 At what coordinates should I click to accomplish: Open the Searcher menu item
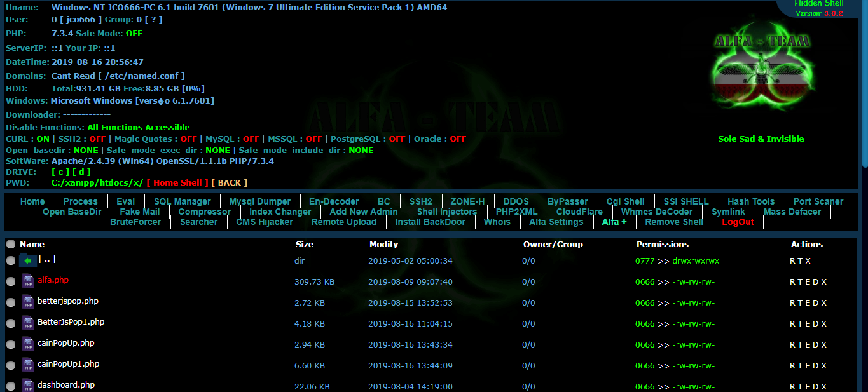pos(198,222)
